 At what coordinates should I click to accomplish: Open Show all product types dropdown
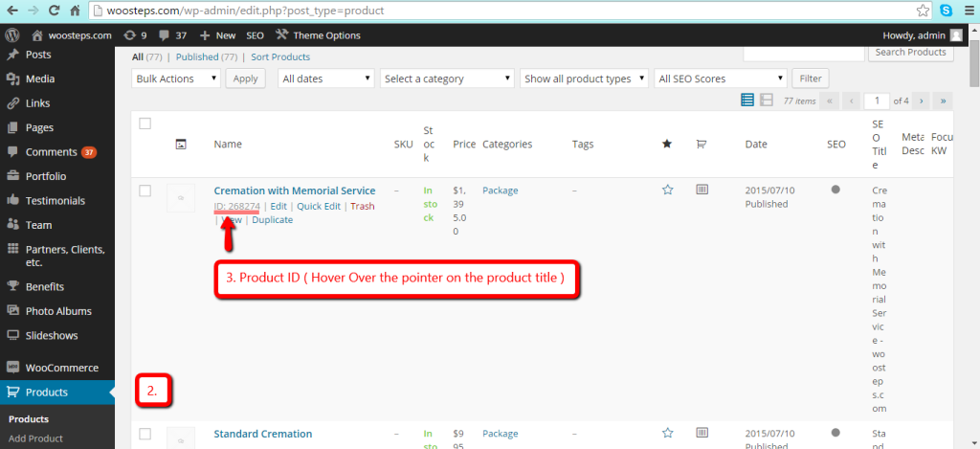585,79
